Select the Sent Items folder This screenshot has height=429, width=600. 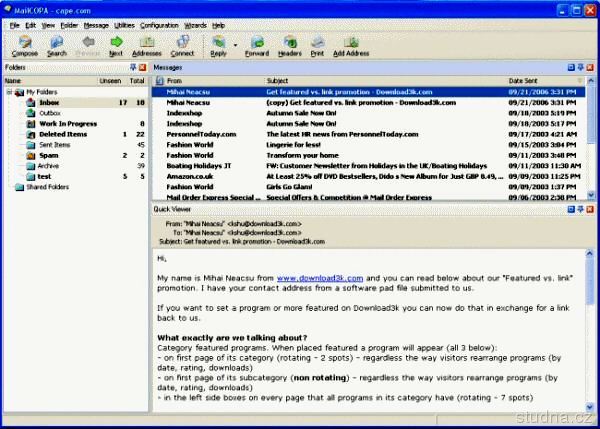point(55,145)
